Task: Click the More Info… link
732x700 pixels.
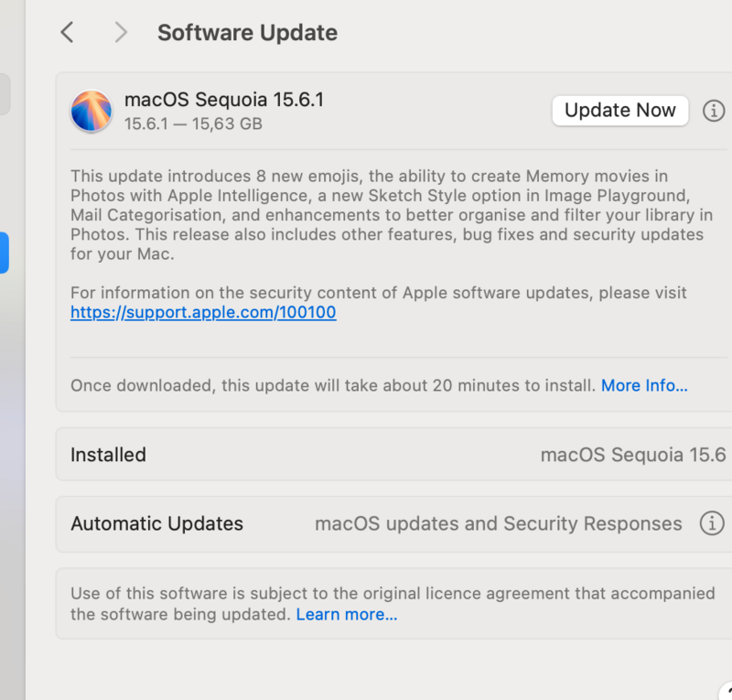Action: pyautogui.click(x=644, y=385)
